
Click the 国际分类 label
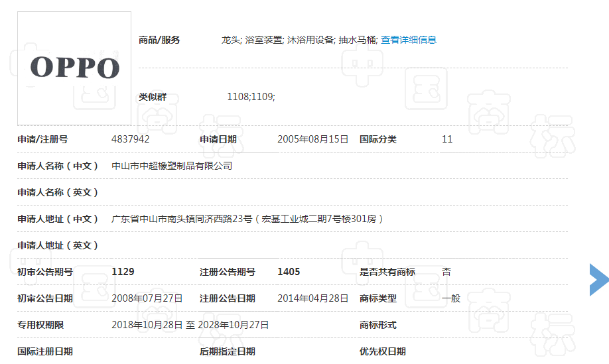[x=378, y=139]
